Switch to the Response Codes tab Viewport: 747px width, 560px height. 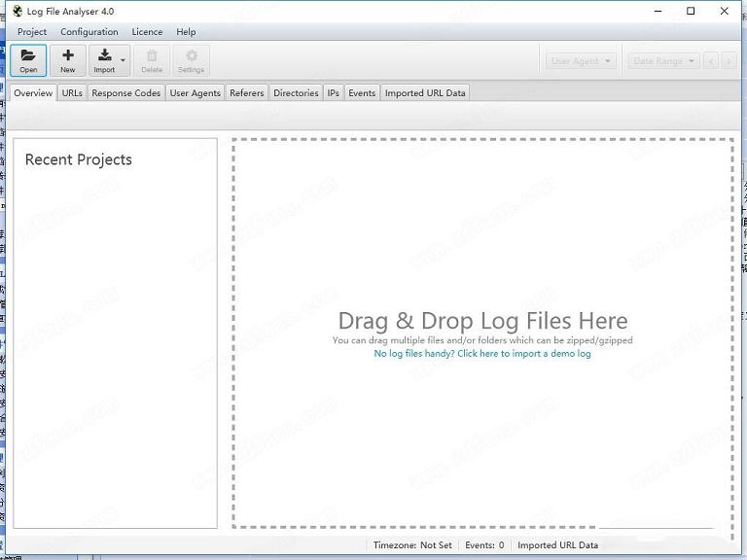tap(125, 93)
